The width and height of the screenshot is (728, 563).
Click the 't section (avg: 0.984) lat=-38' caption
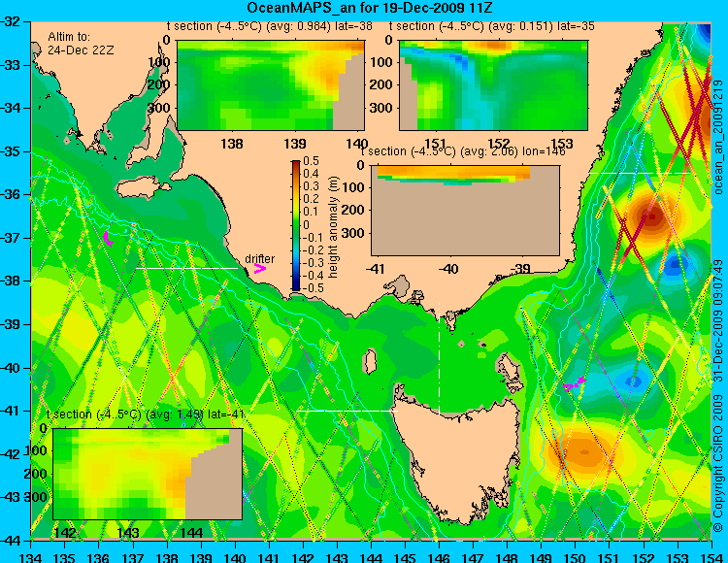coord(269,26)
